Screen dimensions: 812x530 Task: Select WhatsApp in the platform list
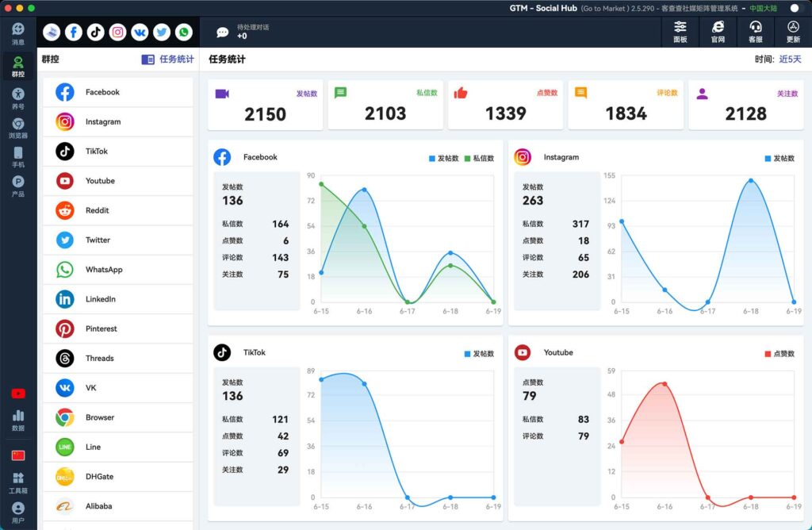click(x=118, y=270)
